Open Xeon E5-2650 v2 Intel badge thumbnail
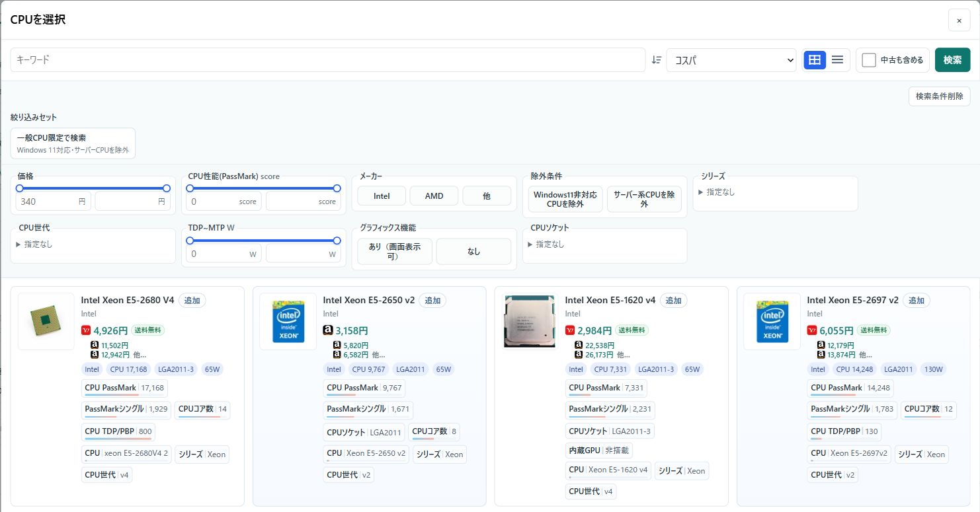This screenshot has height=512, width=980. pyautogui.click(x=288, y=321)
